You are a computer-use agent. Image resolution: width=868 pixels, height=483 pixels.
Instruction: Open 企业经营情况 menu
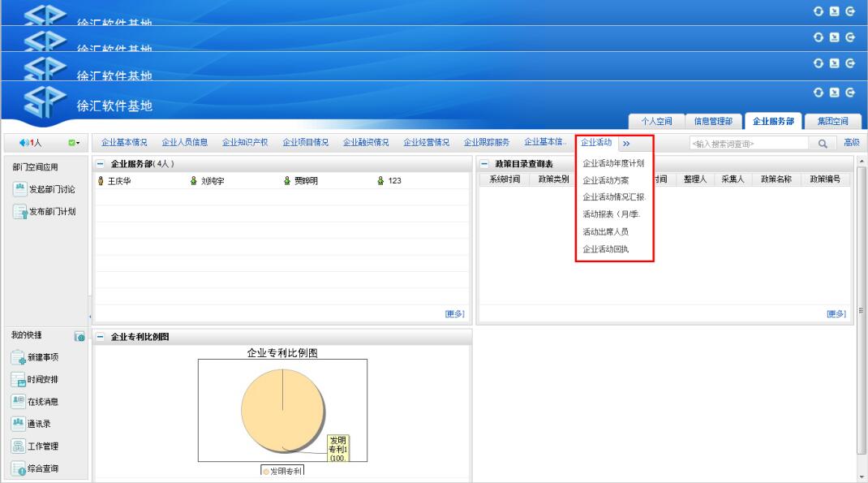click(x=426, y=142)
